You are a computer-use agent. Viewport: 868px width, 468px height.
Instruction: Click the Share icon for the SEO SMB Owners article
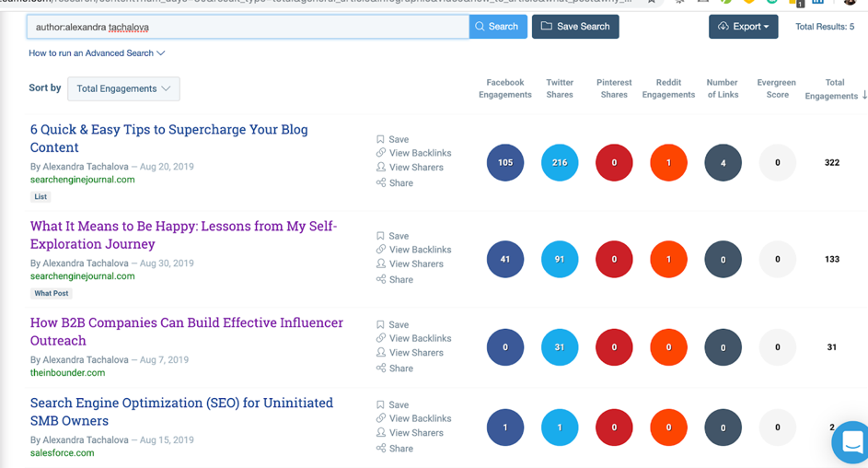(380, 449)
